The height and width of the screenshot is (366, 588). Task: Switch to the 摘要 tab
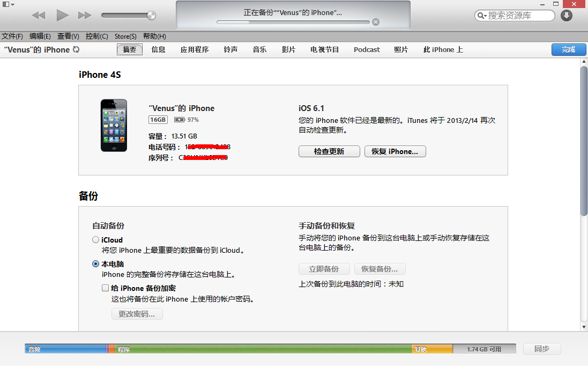129,49
